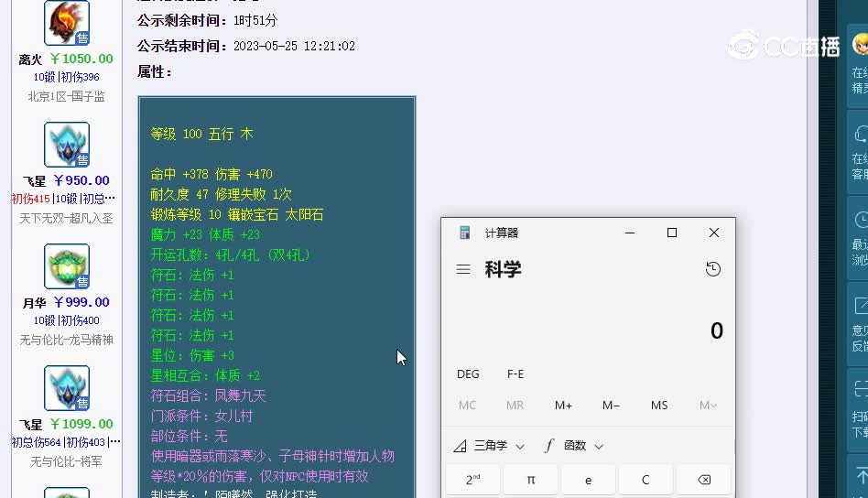Open the calculator navigation hamburger menu
868x498 pixels.
click(x=463, y=269)
